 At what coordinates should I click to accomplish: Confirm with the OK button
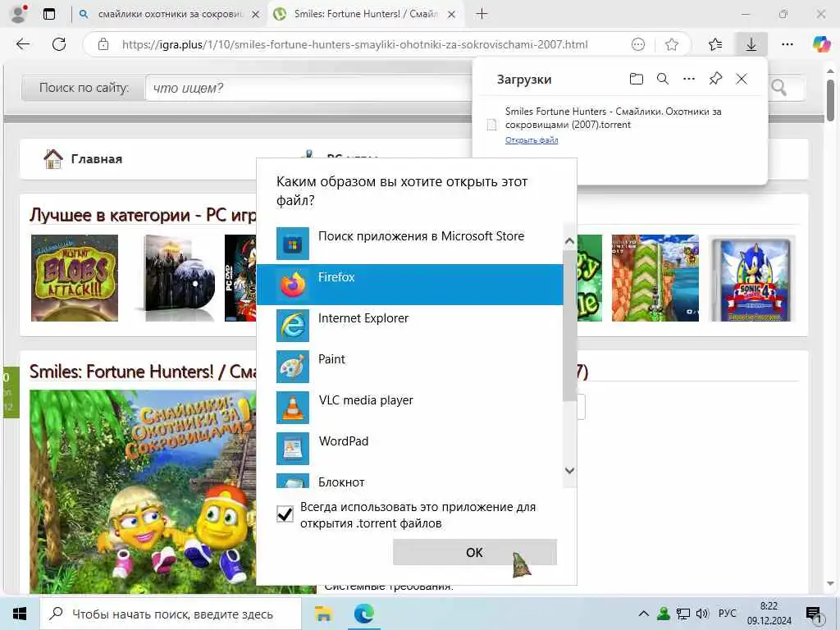(475, 552)
